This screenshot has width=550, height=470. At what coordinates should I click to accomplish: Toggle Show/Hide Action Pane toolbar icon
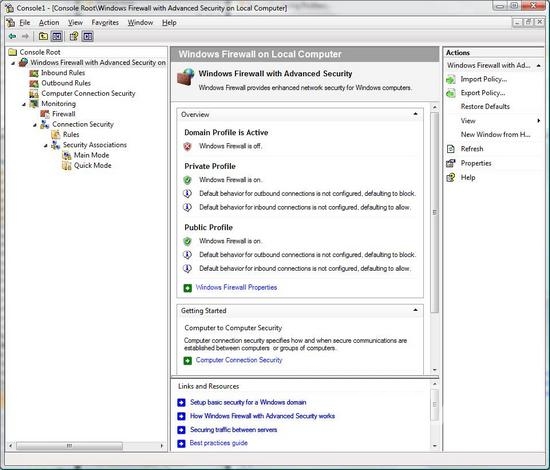pyautogui.click(x=88, y=36)
